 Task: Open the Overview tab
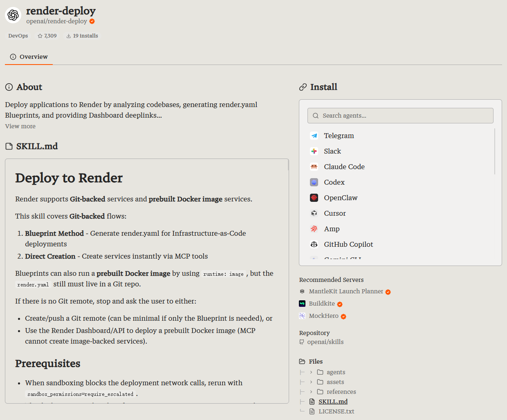pyautogui.click(x=29, y=57)
